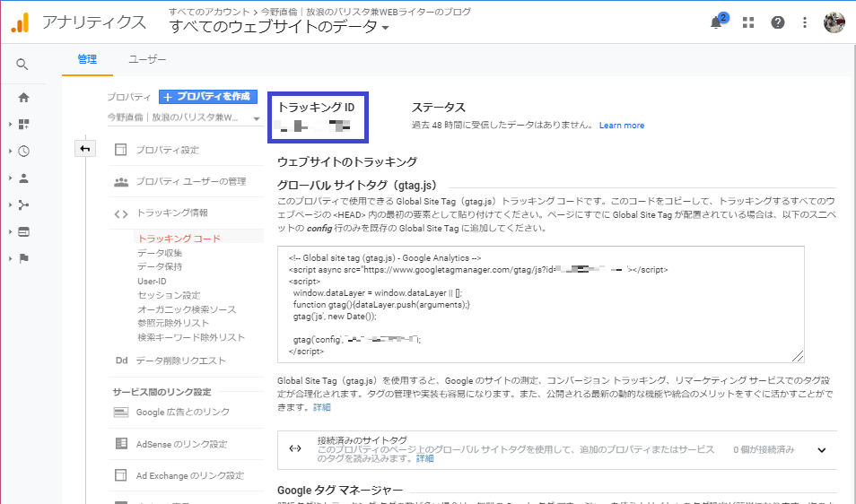Expand the Customization sidebar arrow
The height and width of the screenshot is (504, 856).
10,125
